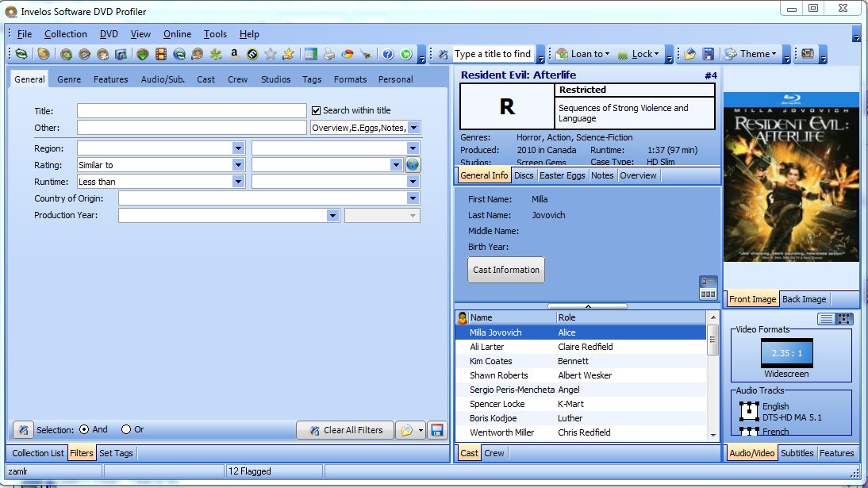Image resolution: width=868 pixels, height=488 pixels.
Task: Click the green shopping cart icon
Action: coord(406,54)
